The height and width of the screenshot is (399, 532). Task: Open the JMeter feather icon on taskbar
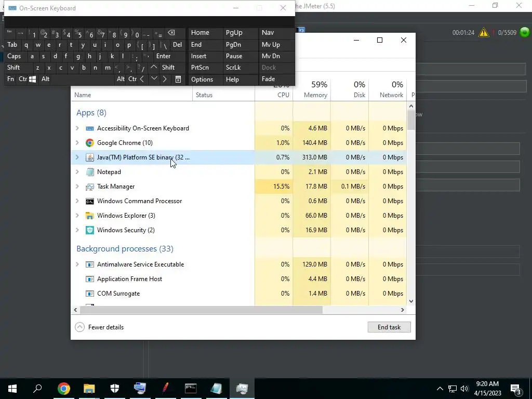click(165, 389)
